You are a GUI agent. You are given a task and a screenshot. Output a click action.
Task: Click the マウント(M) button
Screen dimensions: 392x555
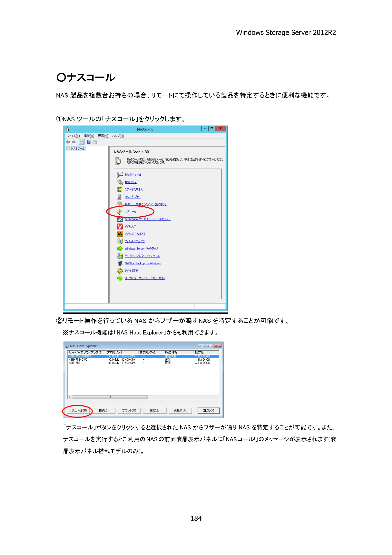(x=129, y=410)
